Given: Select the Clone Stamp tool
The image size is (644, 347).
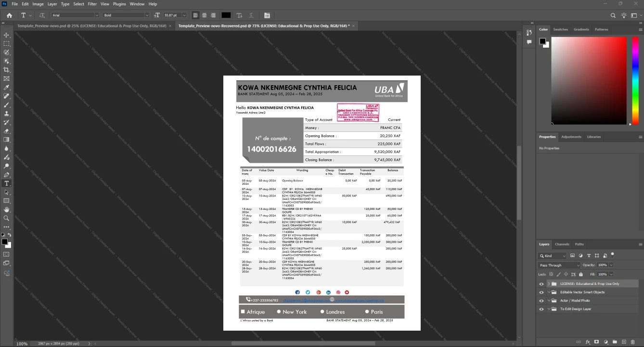Looking at the screenshot, I should point(7,114).
